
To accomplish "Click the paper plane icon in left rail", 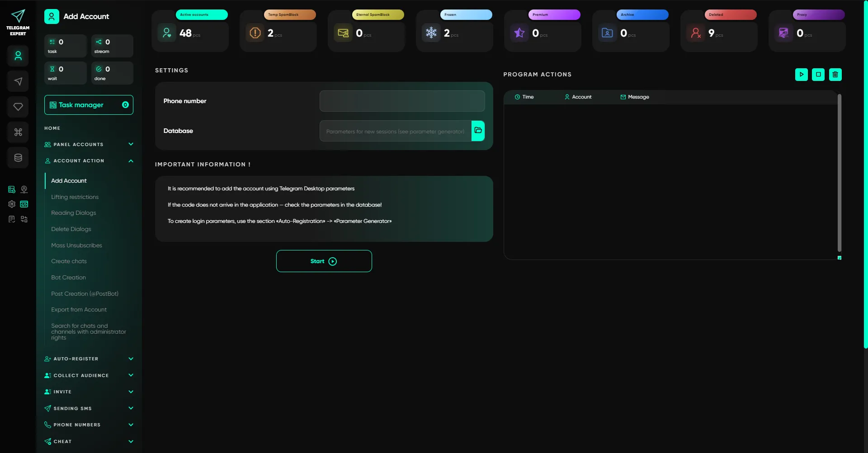I will (18, 81).
